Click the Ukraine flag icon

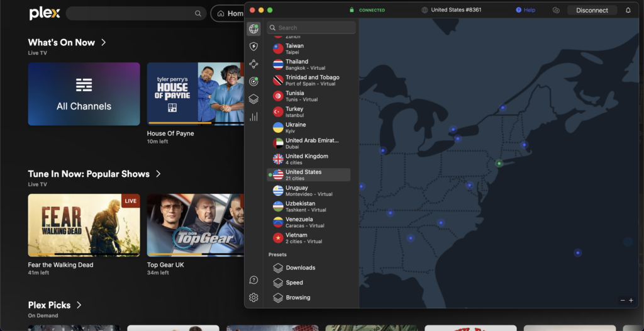point(278,128)
